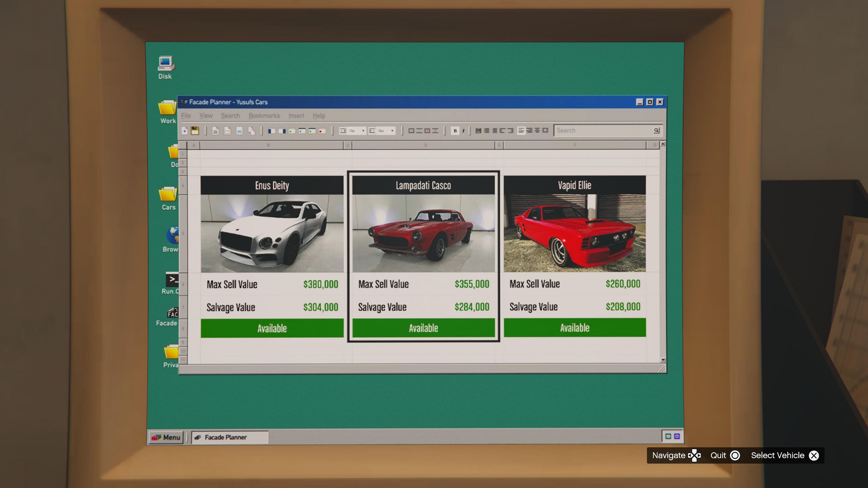This screenshot has height=488, width=868.
Task: Click the save floppy disk icon
Action: point(195,130)
